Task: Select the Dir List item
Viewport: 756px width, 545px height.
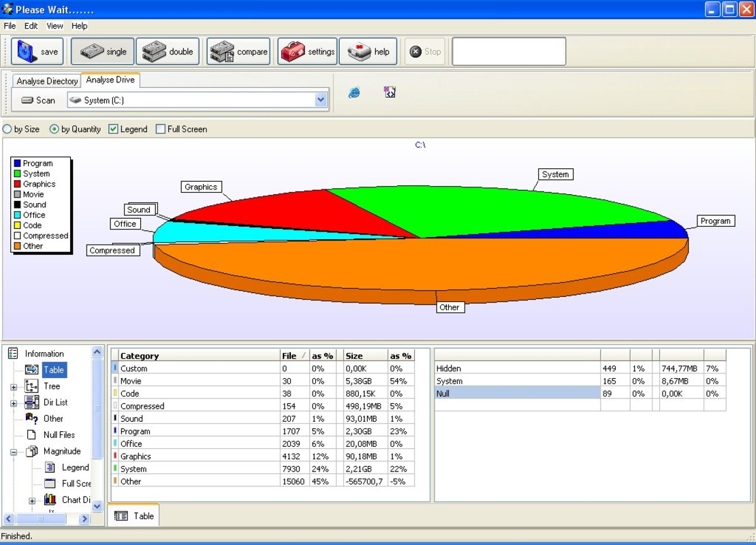Action: pos(55,402)
